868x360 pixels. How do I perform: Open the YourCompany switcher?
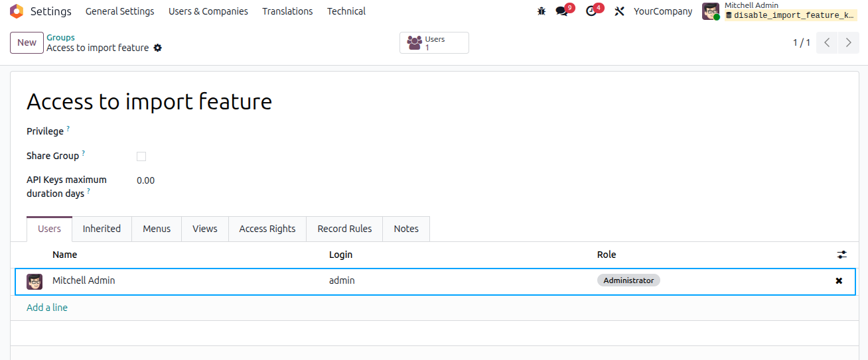pos(663,11)
